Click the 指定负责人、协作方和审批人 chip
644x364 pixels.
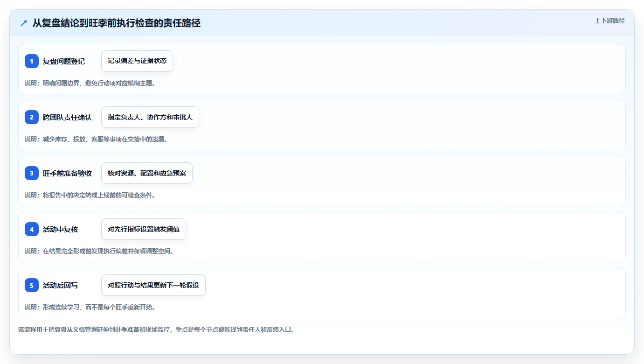[150, 117]
